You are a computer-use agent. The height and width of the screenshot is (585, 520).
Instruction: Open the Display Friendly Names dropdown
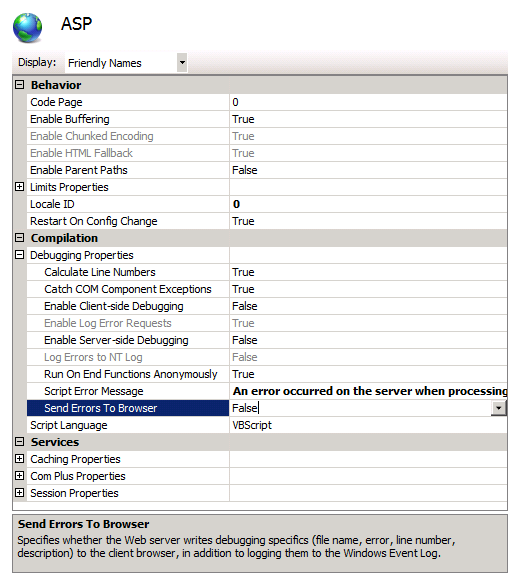(x=182, y=62)
